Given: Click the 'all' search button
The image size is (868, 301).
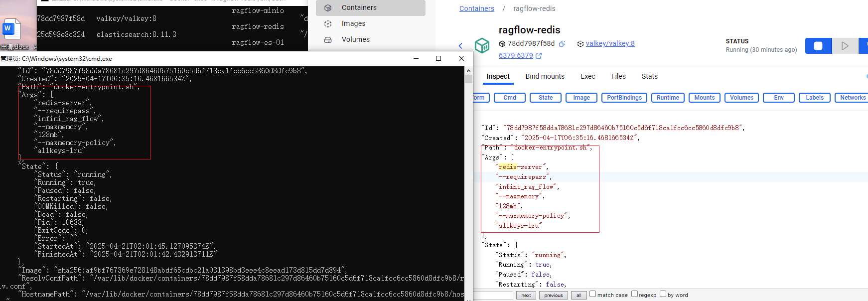Looking at the screenshot, I should (x=579, y=295).
